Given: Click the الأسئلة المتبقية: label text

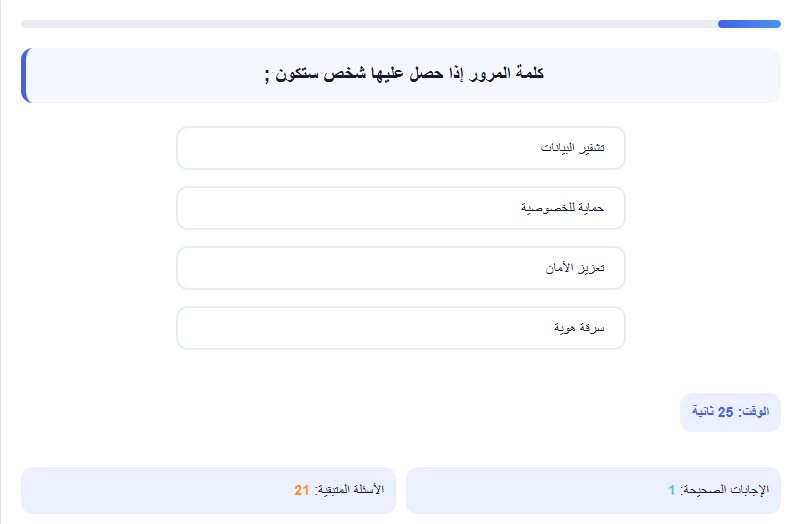Looking at the screenshot, I should pyautogui.click(x=349, y=490).
